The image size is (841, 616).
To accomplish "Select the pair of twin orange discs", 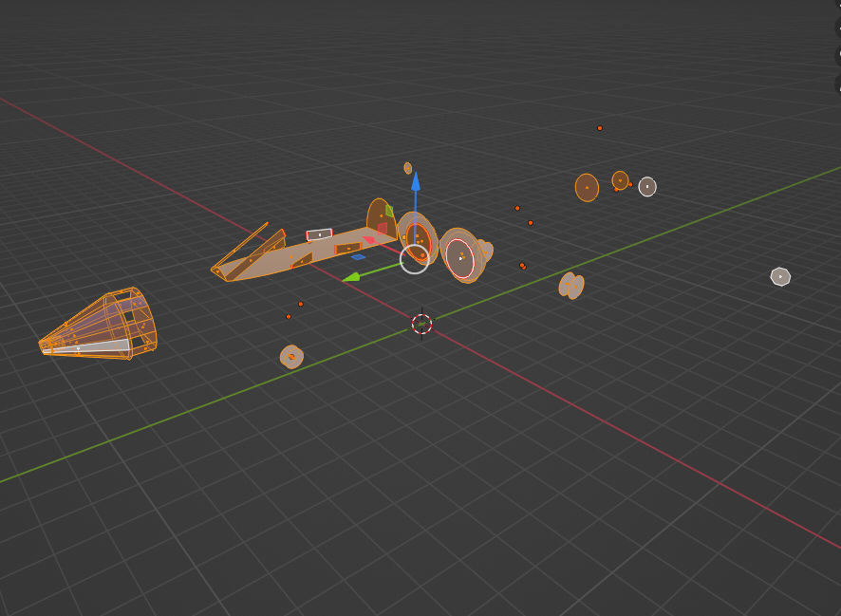I will point(571,285).
